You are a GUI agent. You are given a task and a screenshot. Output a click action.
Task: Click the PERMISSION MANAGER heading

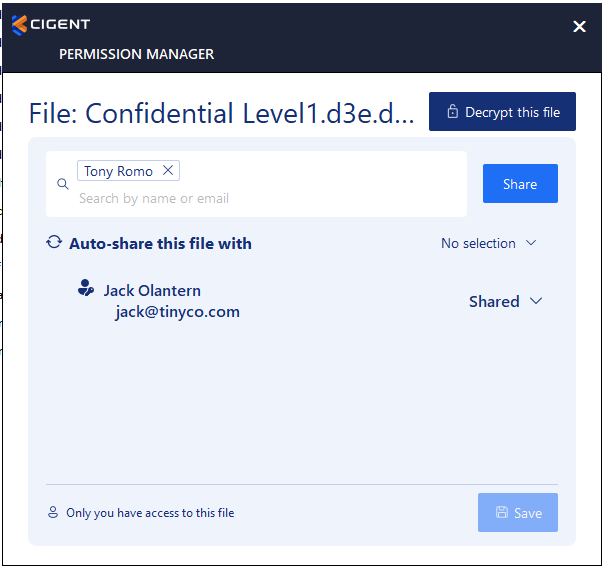point(136,54)
